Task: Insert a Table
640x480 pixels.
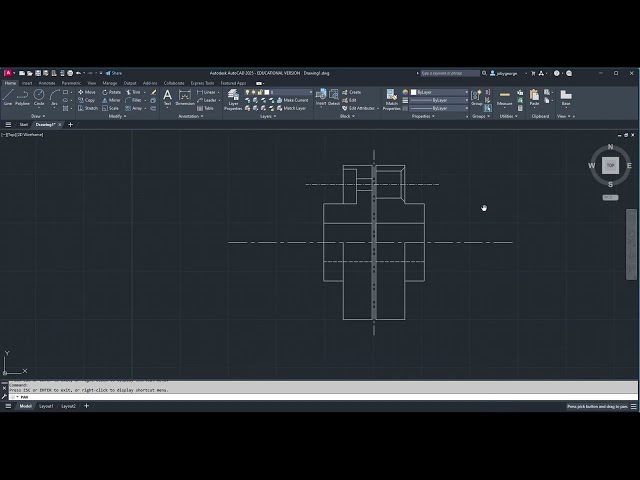Action: [x=205, y=108]
